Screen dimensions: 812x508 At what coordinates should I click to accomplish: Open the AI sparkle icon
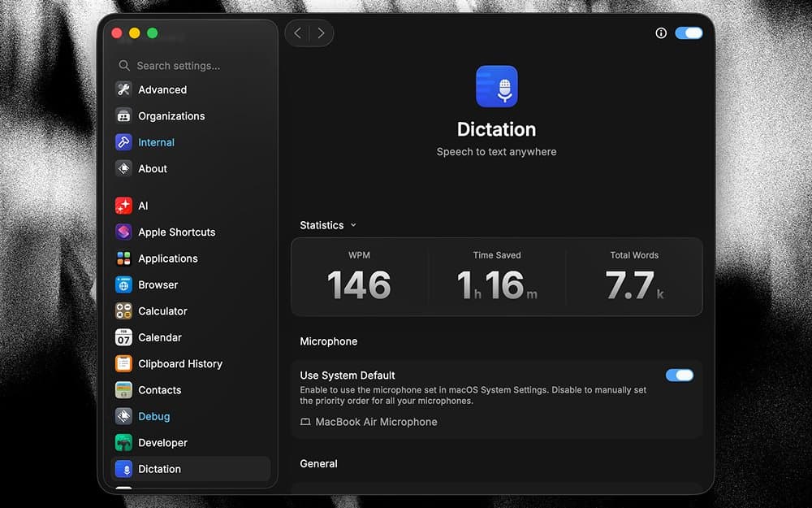(x=123, y=206)
